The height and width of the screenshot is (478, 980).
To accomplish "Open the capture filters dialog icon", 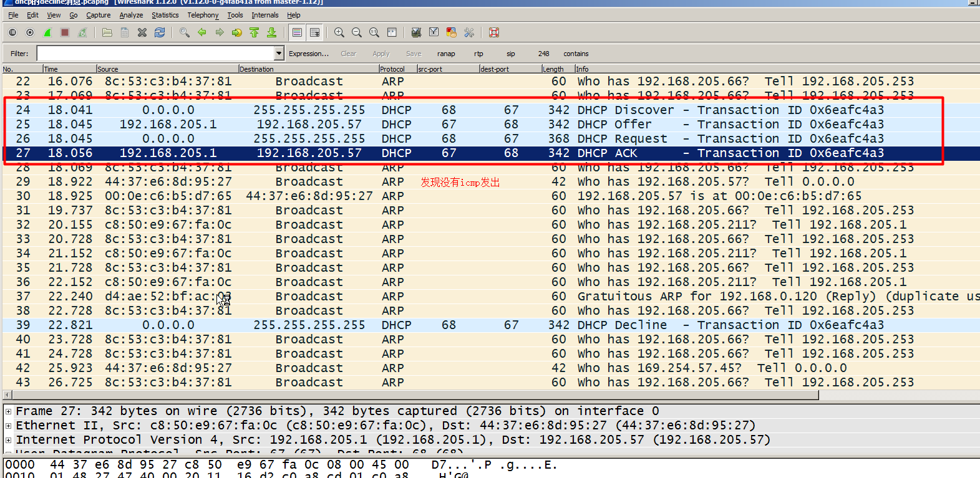I will (417, 32).
